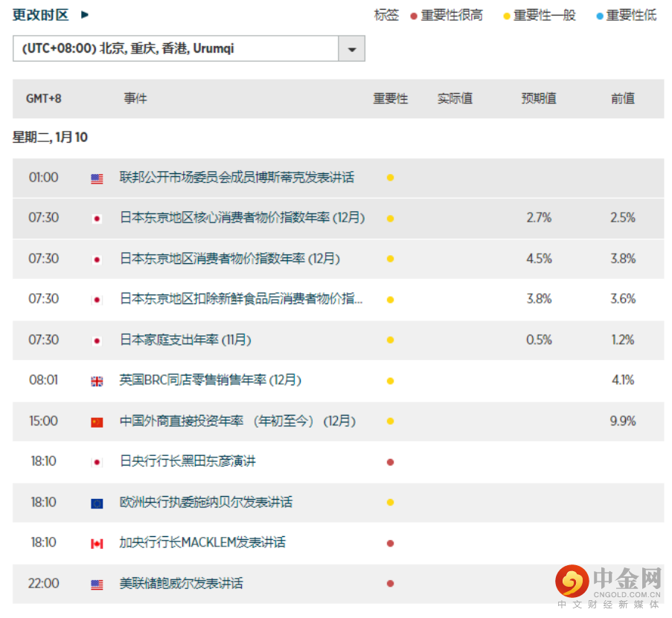
Task: Click China flag beside 中国外商直接投资年率
Action: click(97, 422)
